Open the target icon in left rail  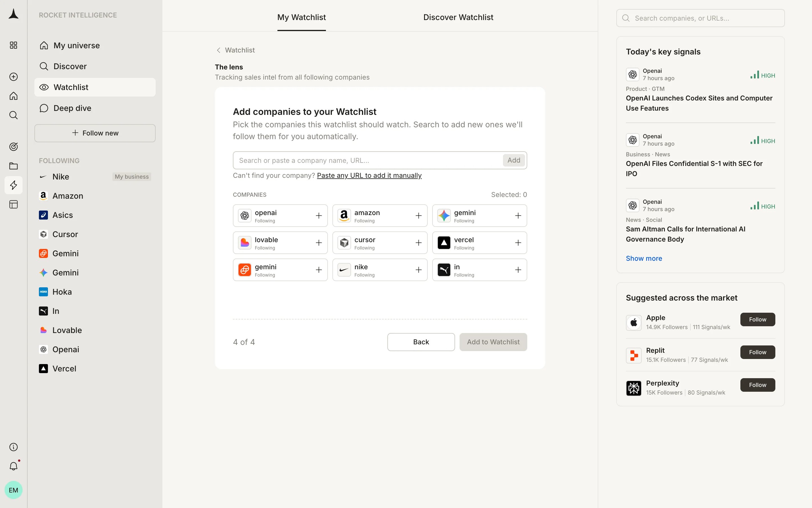(14, 146)
